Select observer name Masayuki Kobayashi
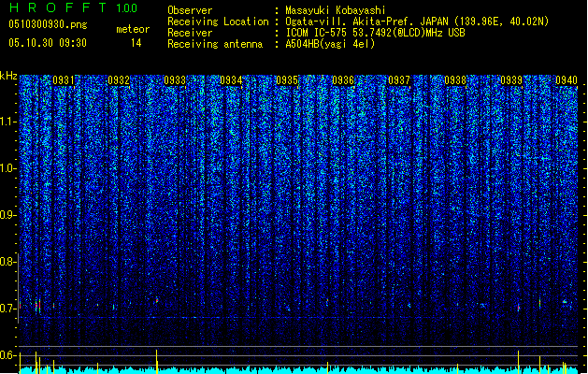Image resolution: width=588 pixels, height=374 pixels. [x=336, y=10]
